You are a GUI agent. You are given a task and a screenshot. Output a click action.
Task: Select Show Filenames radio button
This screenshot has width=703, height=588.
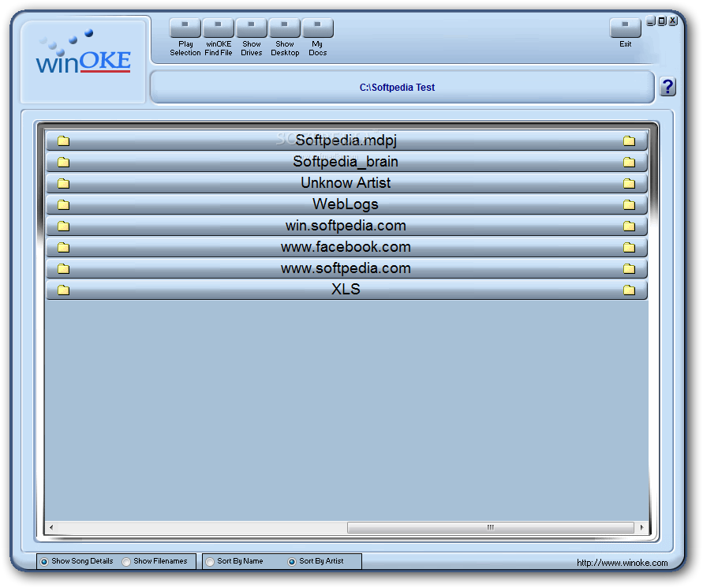click(126, 562)
